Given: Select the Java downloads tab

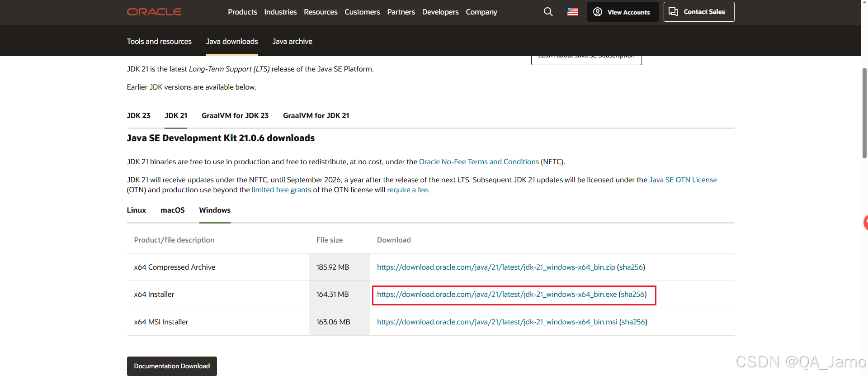Looking at the screenshot, I should click(232, 41).
